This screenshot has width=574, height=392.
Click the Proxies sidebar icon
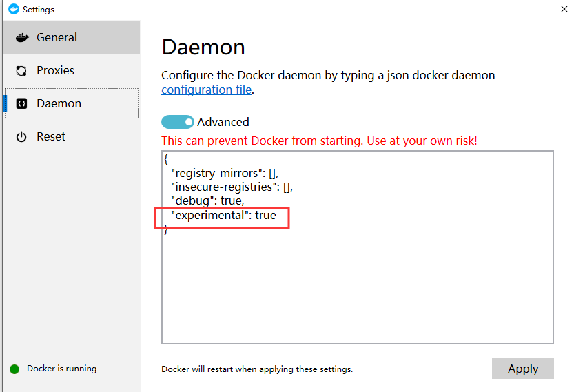point(21,70)
